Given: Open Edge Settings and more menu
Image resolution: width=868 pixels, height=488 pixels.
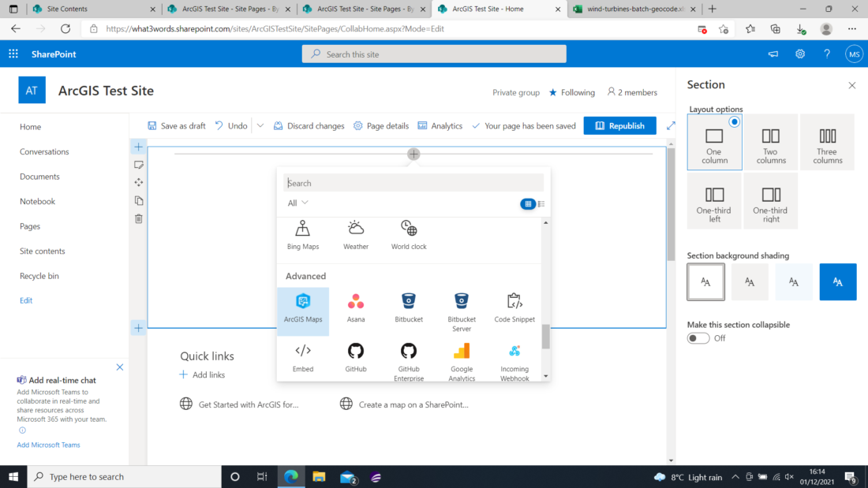Looking at the screenshot, I should pos(852,28).
